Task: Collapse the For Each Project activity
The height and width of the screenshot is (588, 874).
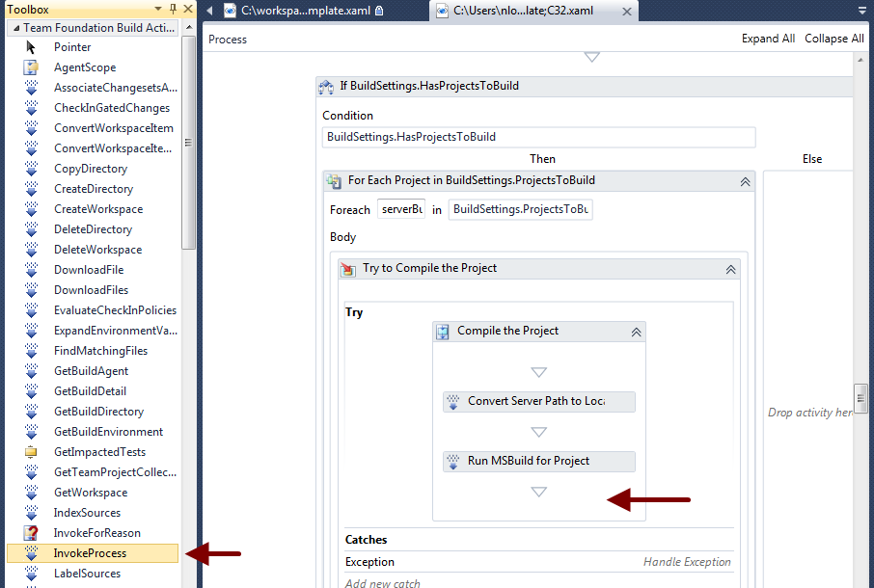Action: pos(746,181)
